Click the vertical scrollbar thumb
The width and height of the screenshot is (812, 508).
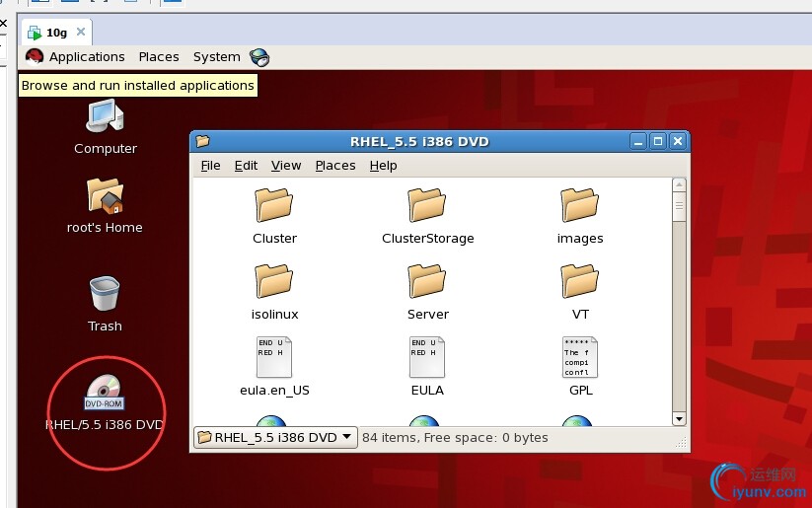(679, 206)
